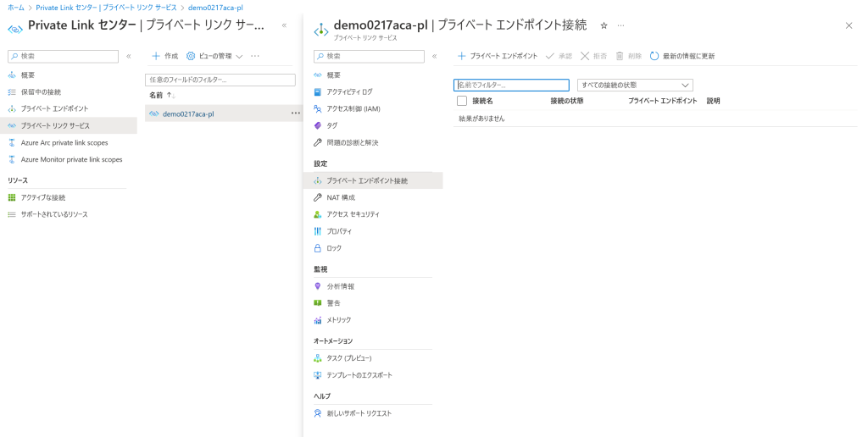Add プライベート エンドポイント from toolbar
Screen dimensions: 868x437
point(497,56)
